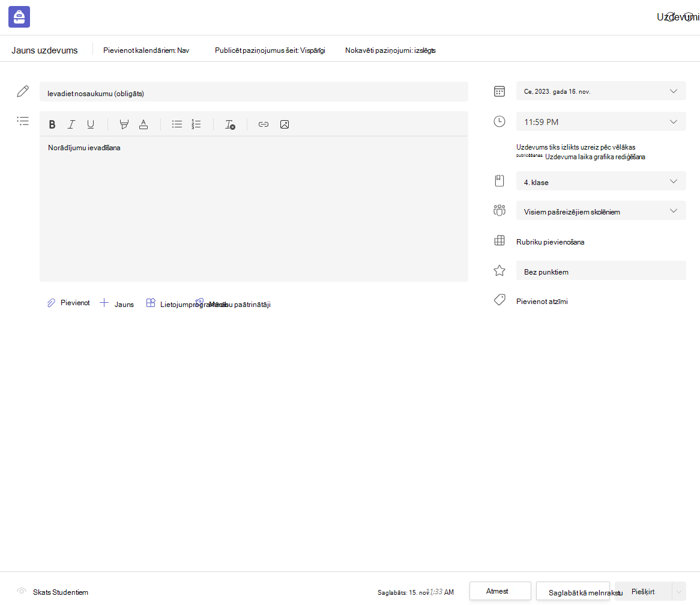The image size is (700, 605).
Task: Click the calendar icon for due date
Action: [x=499, y=91]
